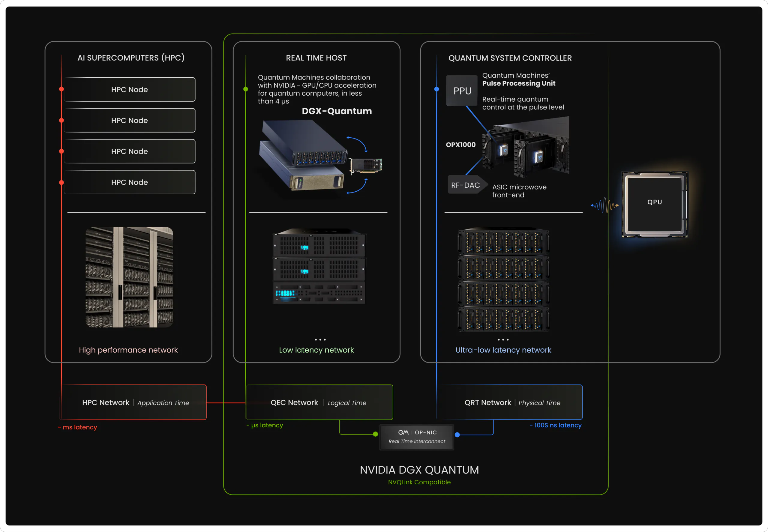Click the QEC Network Logical Time box
The image size is (768, 532).
pyautogui.click(x=319, y=402)
